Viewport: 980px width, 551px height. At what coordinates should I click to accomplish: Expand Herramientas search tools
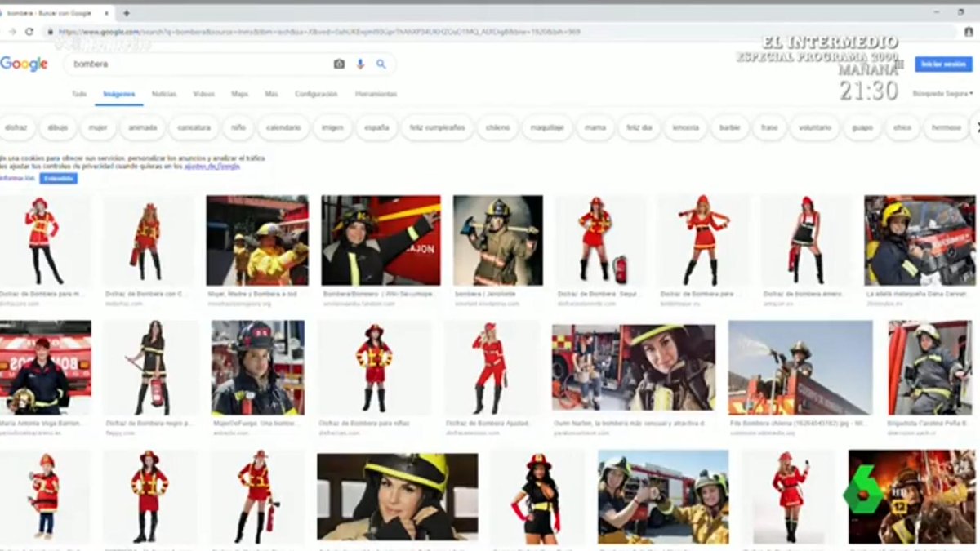tap(376, 94)
